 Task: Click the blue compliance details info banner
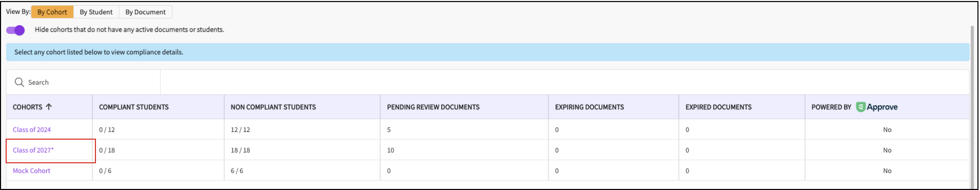coord(487,52)
